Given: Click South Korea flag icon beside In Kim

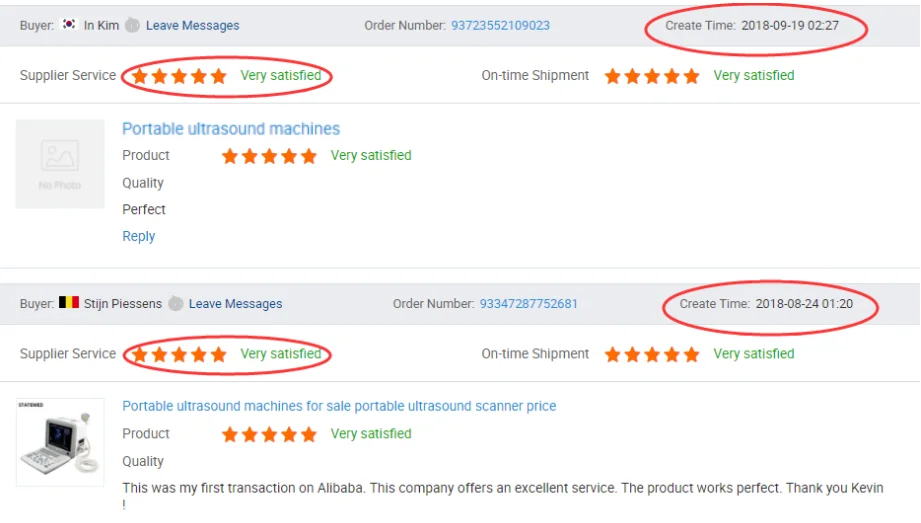Looking at the screenshot, I should [x=69, y=25].
